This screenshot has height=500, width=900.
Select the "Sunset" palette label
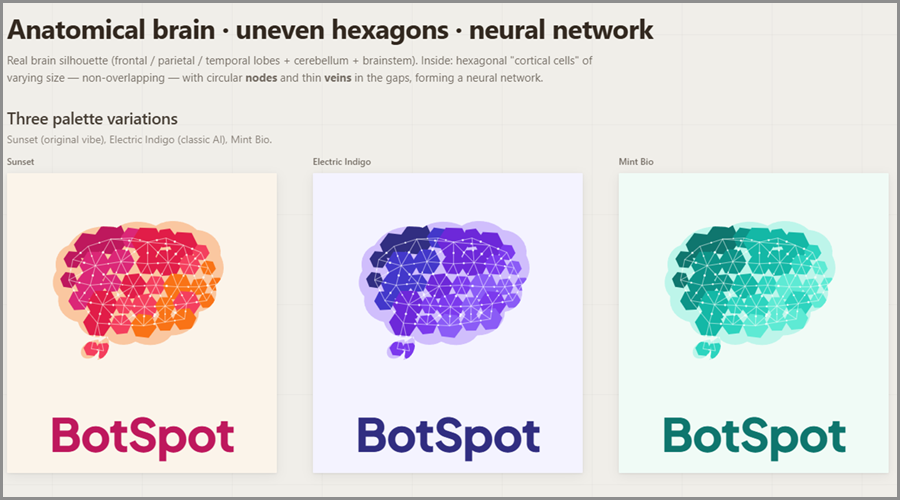pos(22,161)
